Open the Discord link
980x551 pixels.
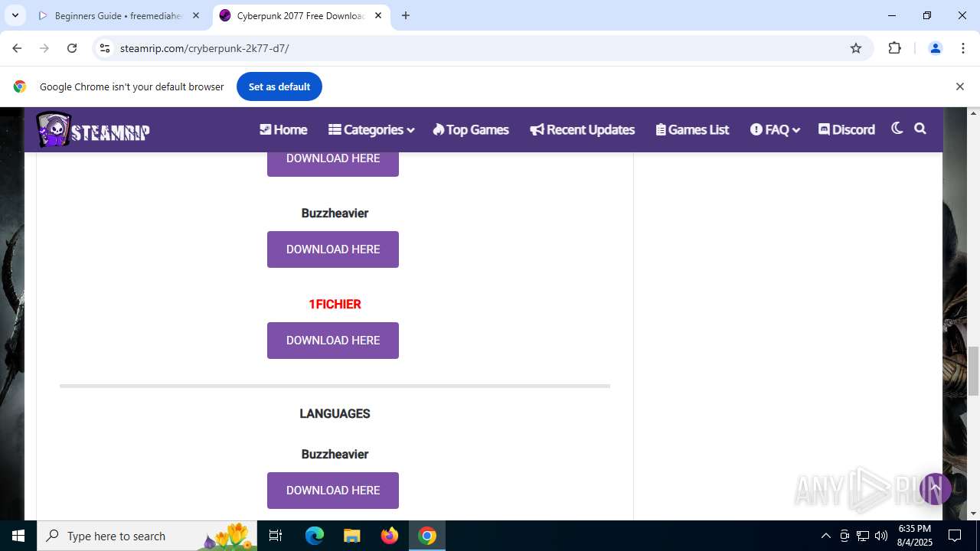click(x=846, y=129)
